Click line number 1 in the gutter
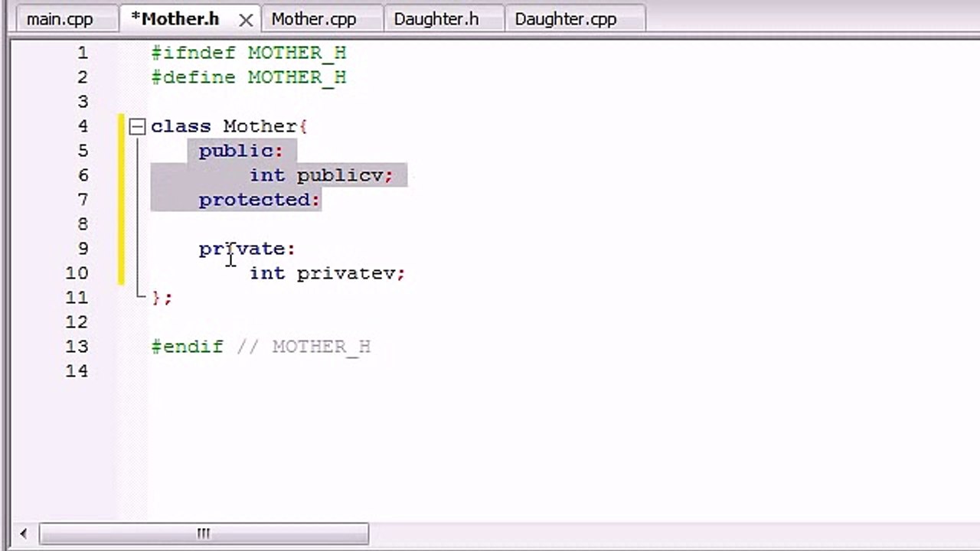The width and height of the screenshot is (980, 551). point(82,53)
